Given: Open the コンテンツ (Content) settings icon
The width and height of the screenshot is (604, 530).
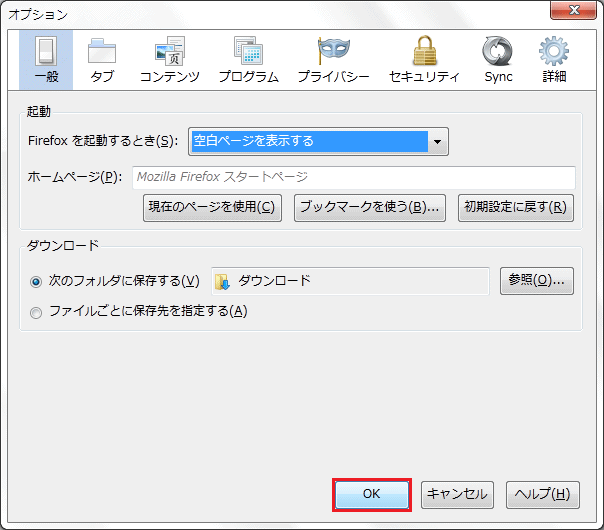Looking at the screenshot, I should pos(169,50).
